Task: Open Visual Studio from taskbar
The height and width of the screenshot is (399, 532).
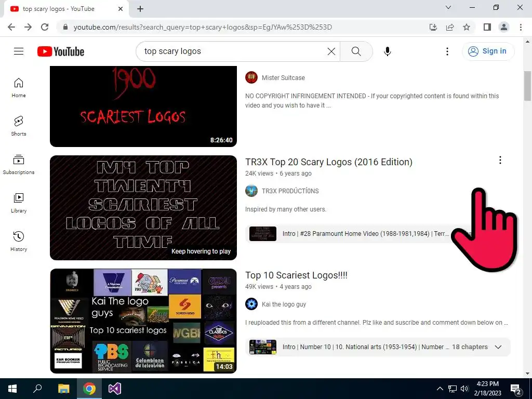Action: pyautogui.click(x=115, y=389)
